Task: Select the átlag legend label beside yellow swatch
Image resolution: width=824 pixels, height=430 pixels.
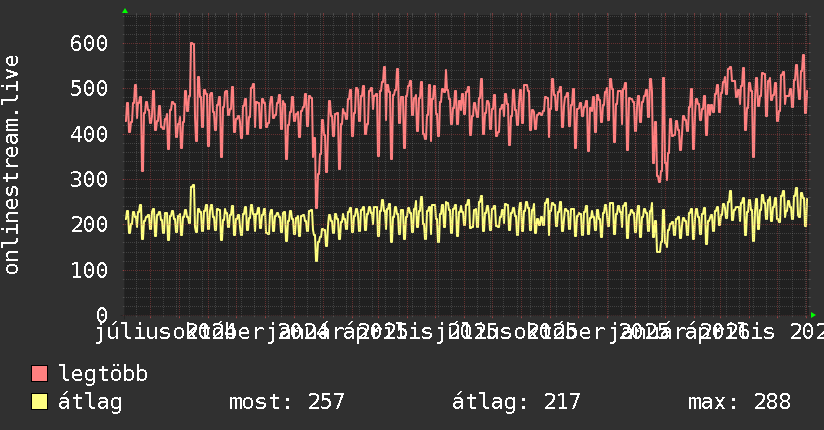Action: pyautogui.click(x=90, y=402)
